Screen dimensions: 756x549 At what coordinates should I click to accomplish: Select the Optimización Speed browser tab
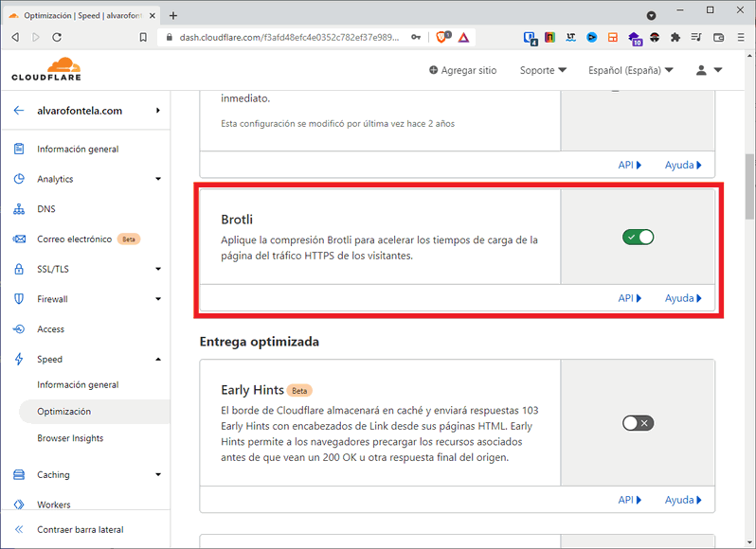83,16
